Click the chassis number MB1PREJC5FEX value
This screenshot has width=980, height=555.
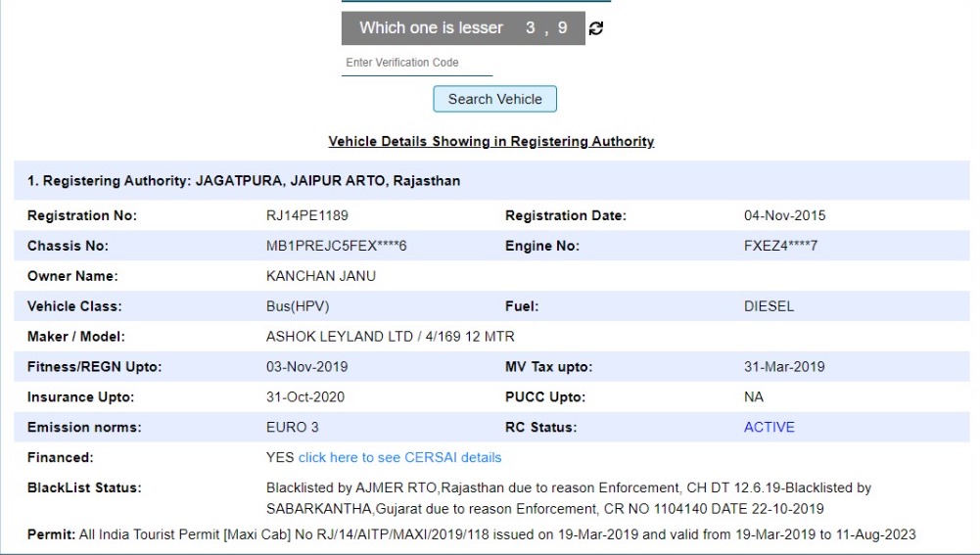[x=336, y=246]
